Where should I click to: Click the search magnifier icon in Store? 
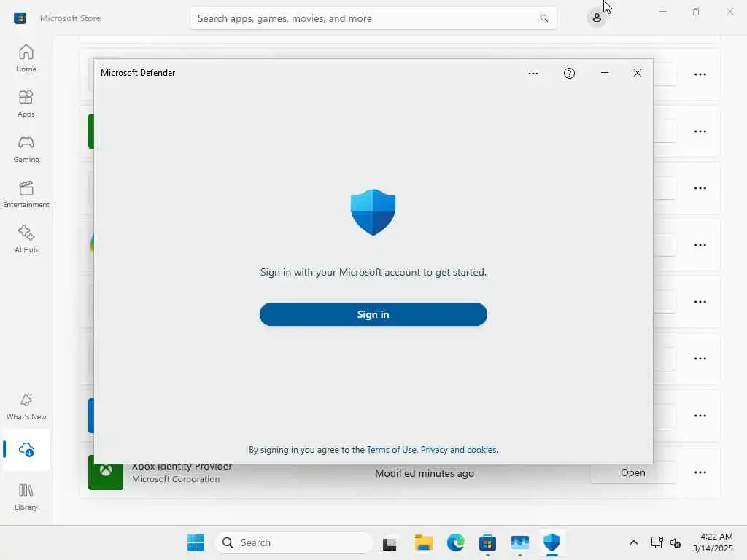coord(543,18)
